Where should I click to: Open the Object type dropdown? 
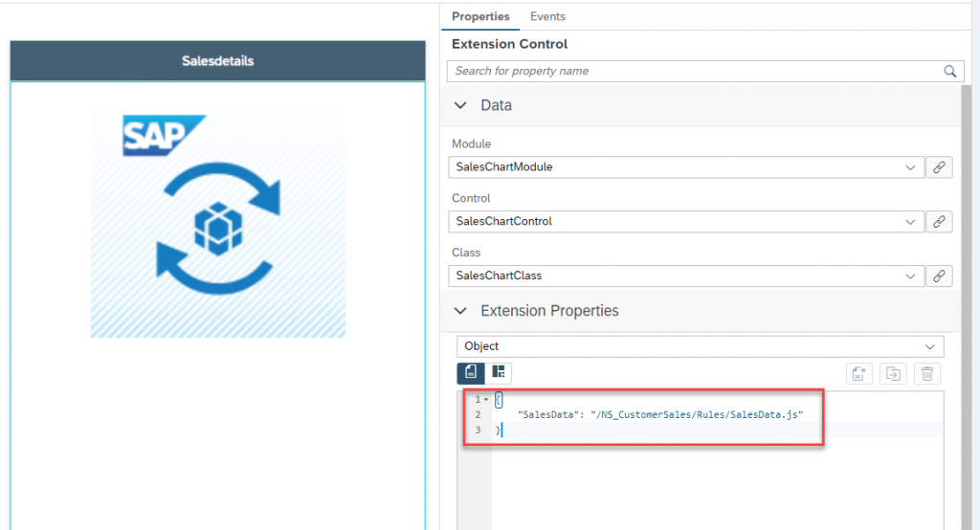click(700, 346)
